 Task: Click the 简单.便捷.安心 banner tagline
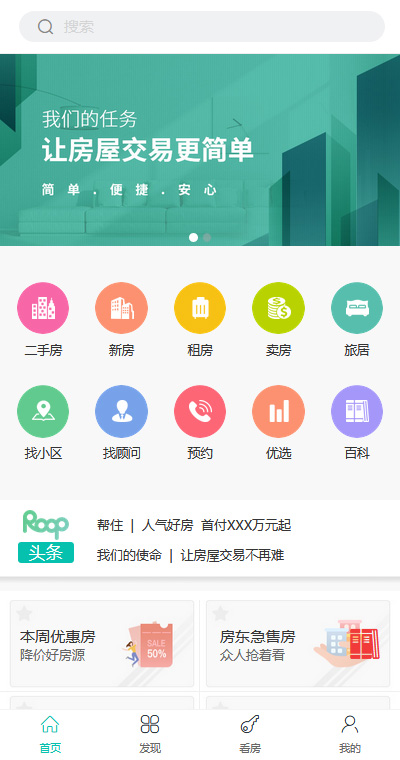pyautogui.click(x=129, y=190)
